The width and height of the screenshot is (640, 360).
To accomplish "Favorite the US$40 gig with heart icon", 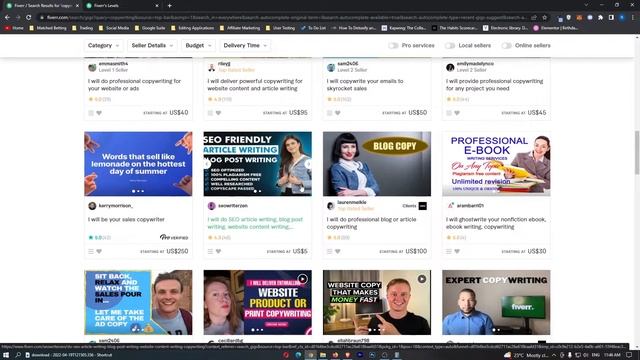I will click(99, 113).
